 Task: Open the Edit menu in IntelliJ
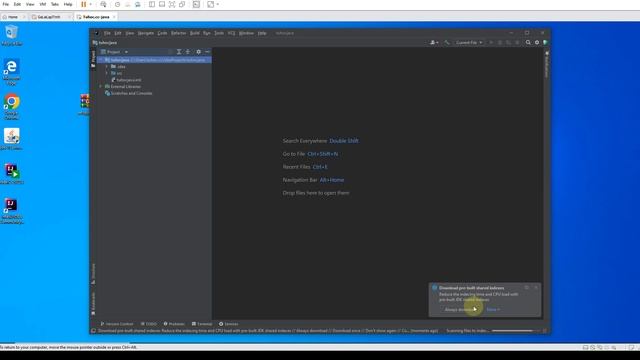[118, 33]
